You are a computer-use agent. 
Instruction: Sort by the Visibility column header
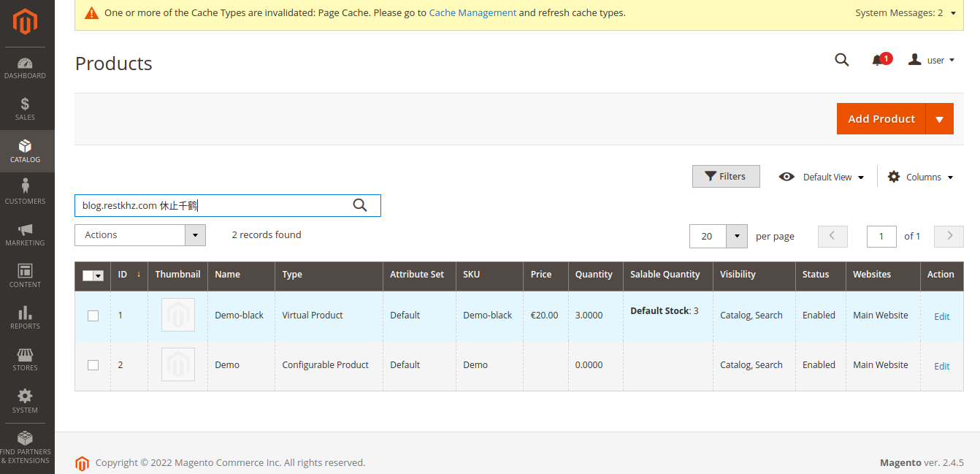(x=754, y=275)
